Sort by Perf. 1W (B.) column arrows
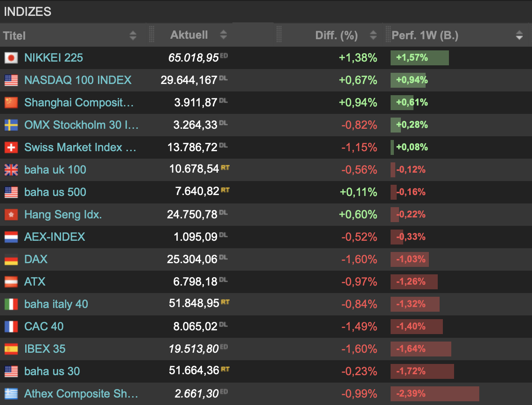532x405 pixels. pyautogui.click(x=519, y=35)
